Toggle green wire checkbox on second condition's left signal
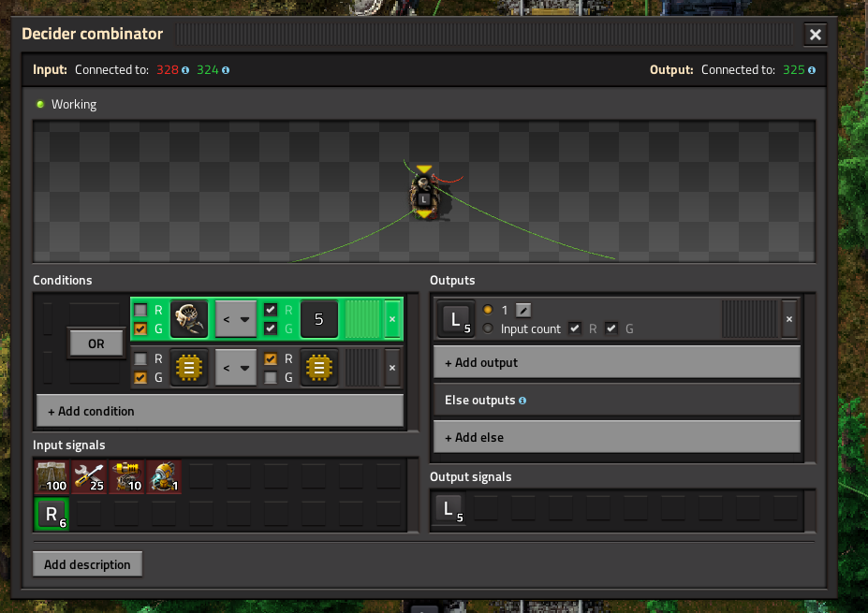This screenshot has height=613, width=868. click(140, 377)
